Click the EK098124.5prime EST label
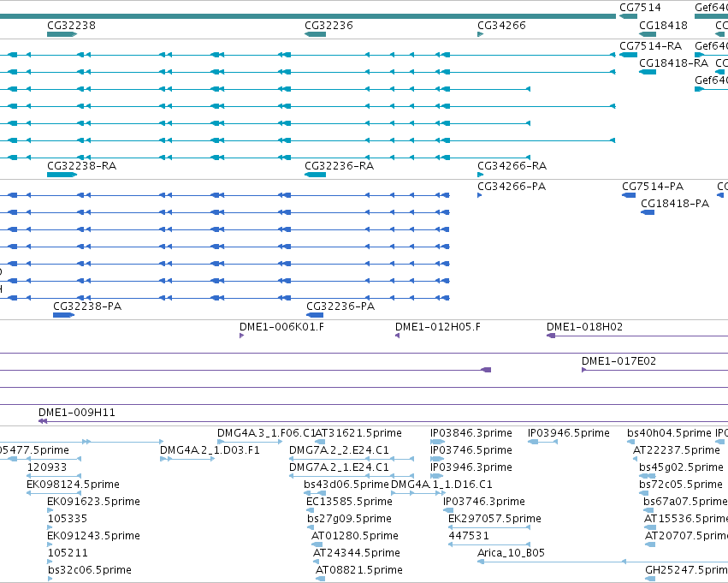728x583 pixels. (x=73, y=485)
